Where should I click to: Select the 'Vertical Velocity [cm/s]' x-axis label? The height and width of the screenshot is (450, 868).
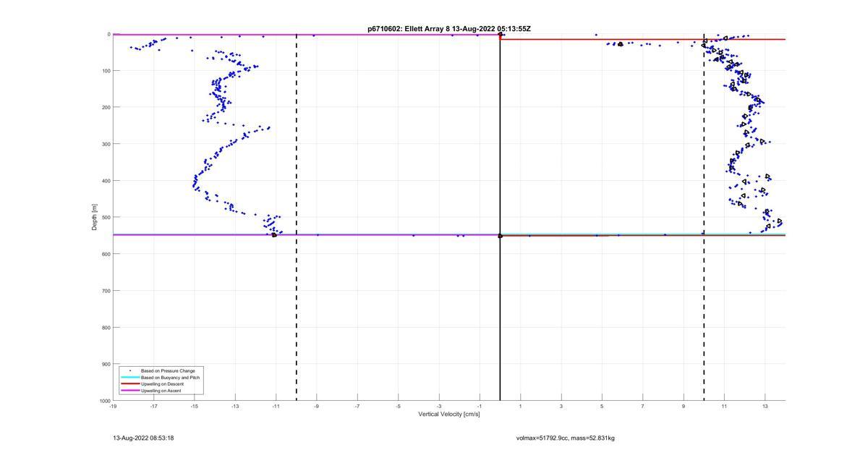pos(449,414)
